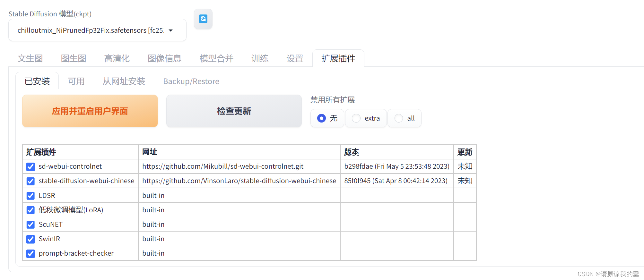Click the sd-webui-controlnet GitHub URL
Image resolution: width=644 pixels, height=280 pixels.
[223, 166]
